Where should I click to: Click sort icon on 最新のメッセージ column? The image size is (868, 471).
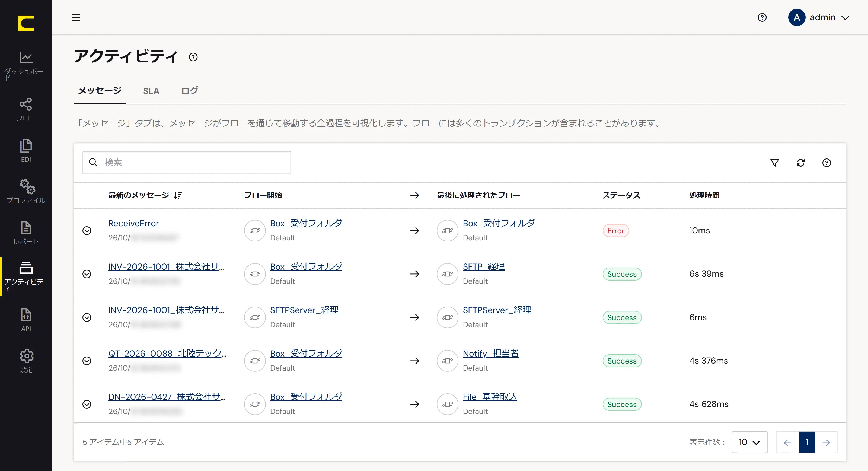[178, 195]
